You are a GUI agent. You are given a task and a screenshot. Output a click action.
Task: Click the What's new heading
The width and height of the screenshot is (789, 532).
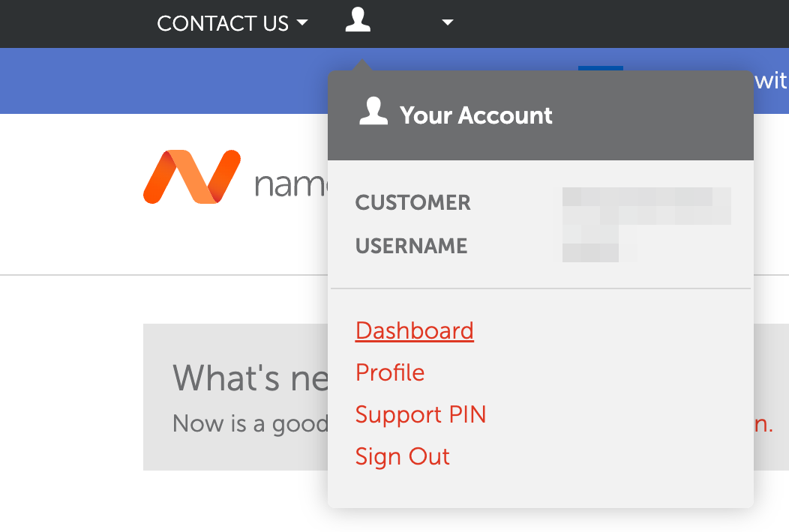click(x=250, y=378)
